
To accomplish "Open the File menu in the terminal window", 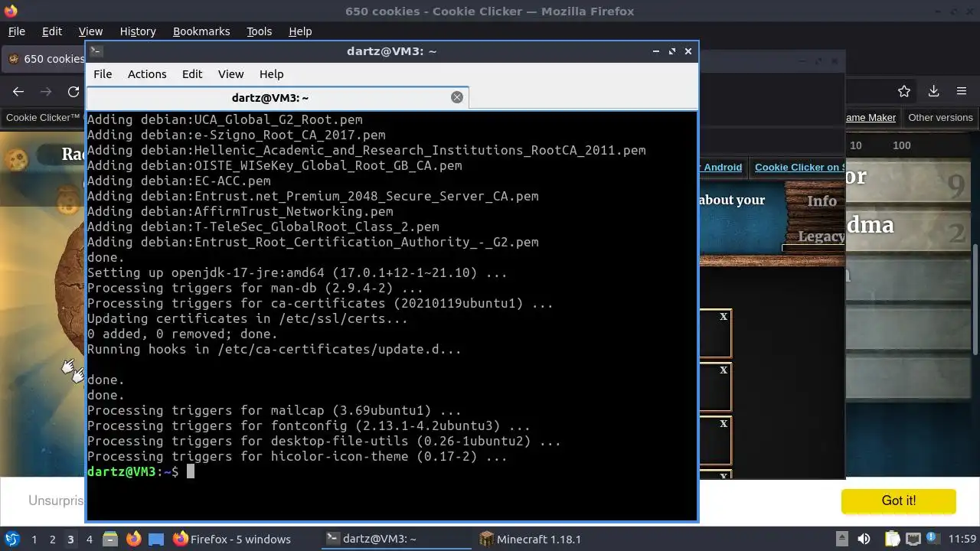I will [x=103, y=74].
